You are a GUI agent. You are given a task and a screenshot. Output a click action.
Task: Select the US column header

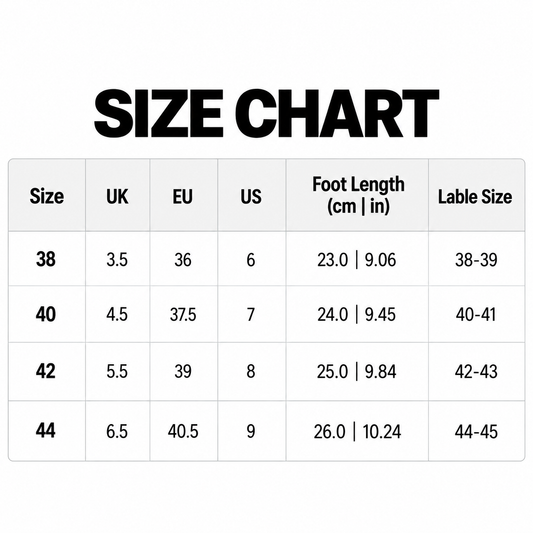251,196
